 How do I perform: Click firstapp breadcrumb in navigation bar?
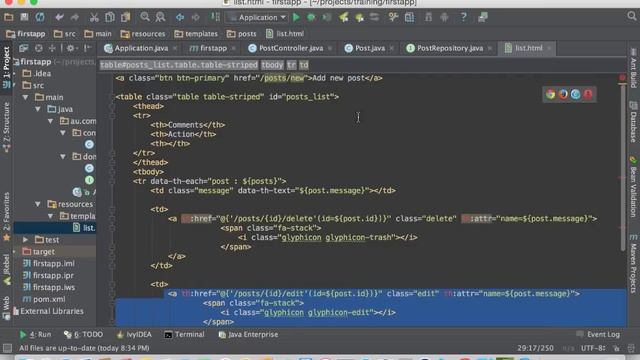pos(26,34)
